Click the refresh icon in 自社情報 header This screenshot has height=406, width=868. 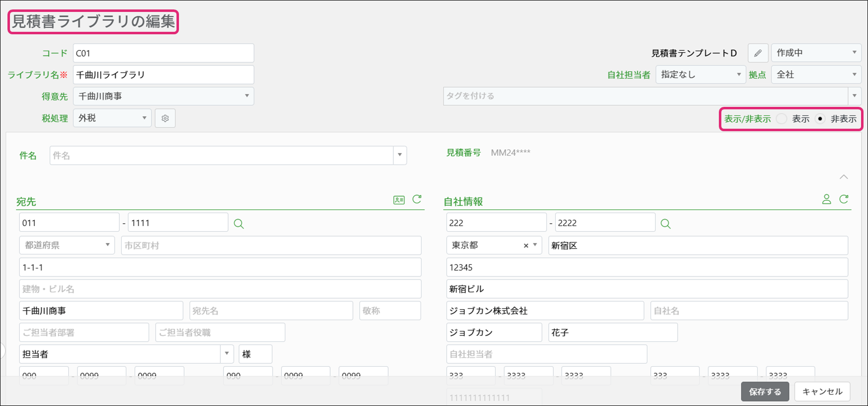pyautogui.click(x=844, y=199)
